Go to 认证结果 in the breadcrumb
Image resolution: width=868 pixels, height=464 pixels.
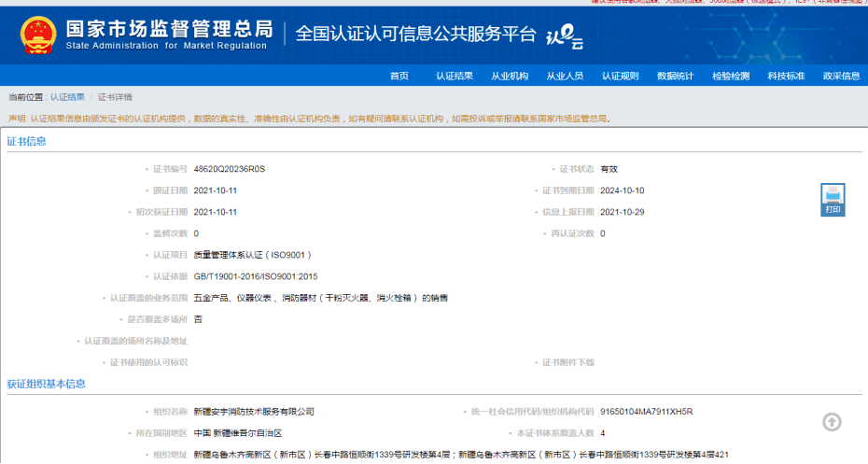(67, 97)
